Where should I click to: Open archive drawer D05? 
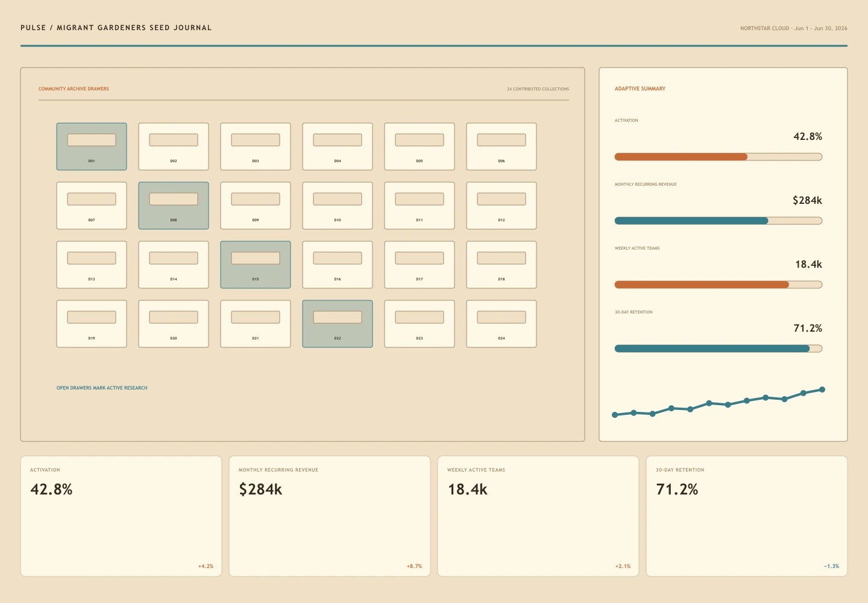pyautogui.click(x=420, y=147)
